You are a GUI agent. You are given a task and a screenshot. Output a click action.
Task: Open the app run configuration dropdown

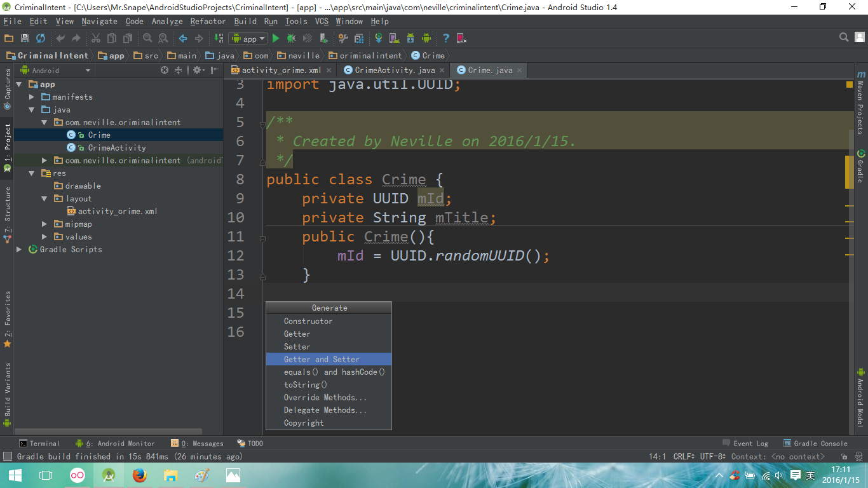pyautogui.click(x=248, y=39)
